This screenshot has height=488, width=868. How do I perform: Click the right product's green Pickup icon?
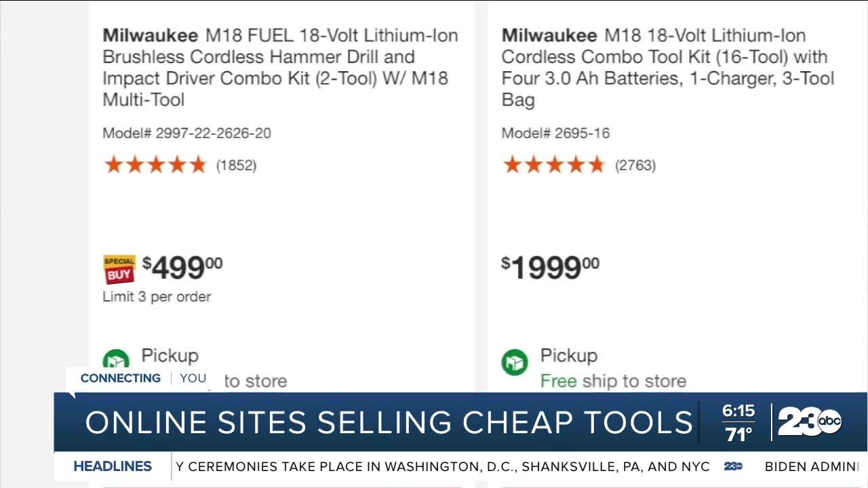tap(515, 361)
